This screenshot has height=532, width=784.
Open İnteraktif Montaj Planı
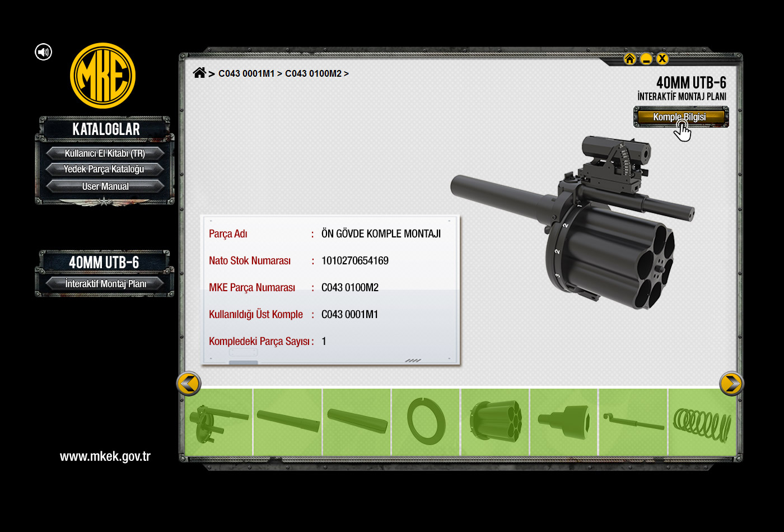click(x=105, y=284)
